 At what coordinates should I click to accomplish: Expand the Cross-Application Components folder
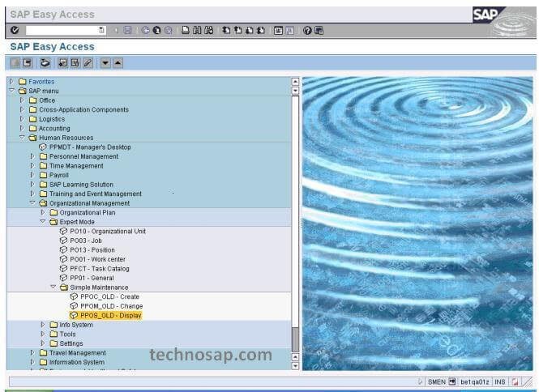[x=22, y=109]
